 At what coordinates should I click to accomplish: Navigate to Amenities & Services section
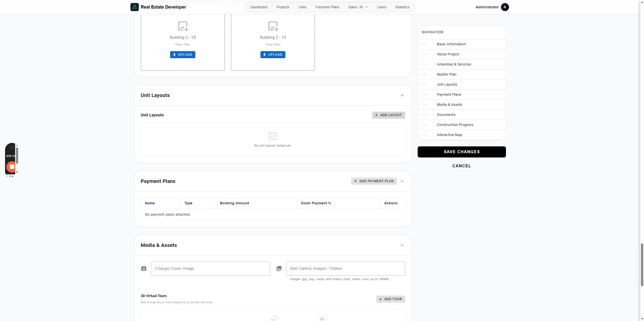tap(462, 65)
